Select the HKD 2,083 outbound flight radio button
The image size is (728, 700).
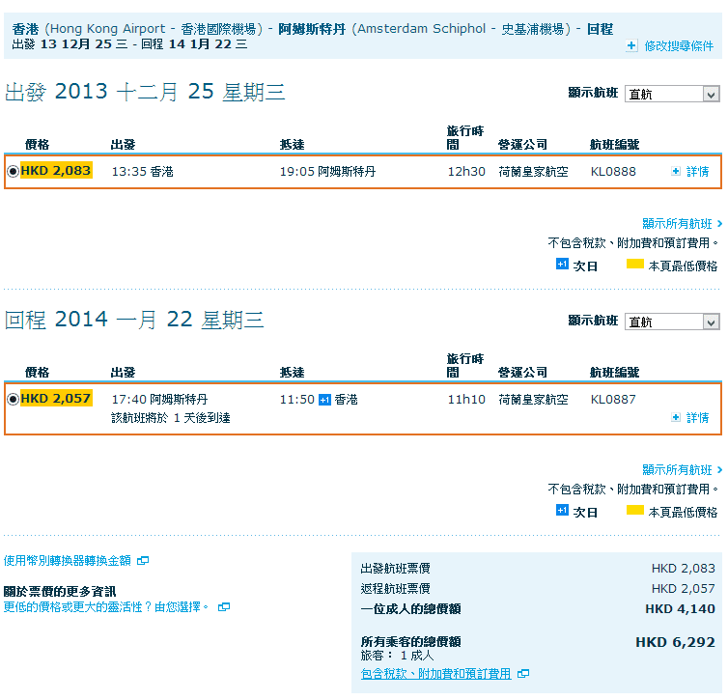tap(13, 171)
